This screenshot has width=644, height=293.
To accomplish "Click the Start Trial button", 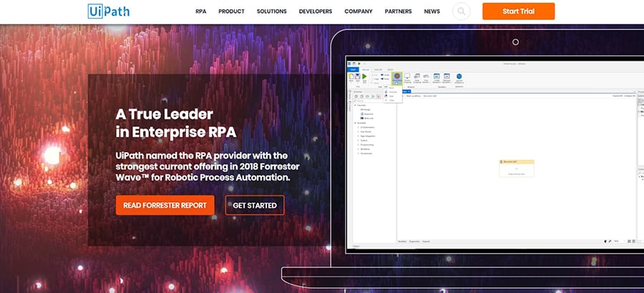I will [x=518, y=11].
